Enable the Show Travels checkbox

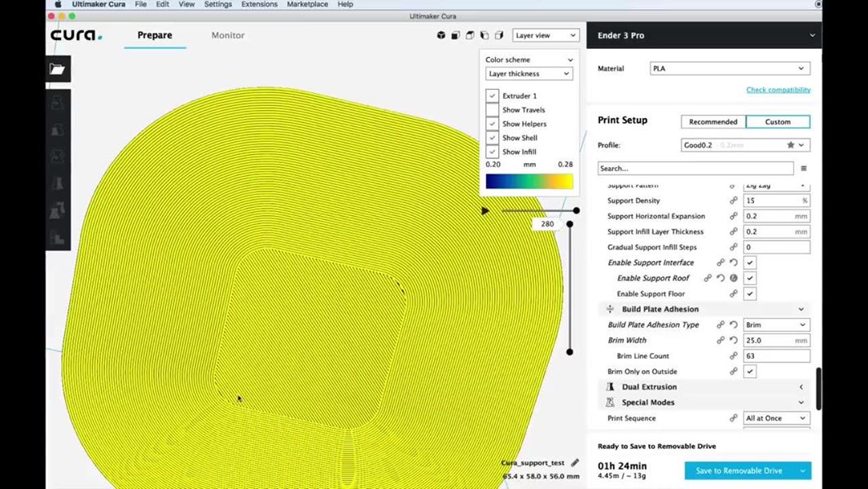[x=492, y=110]
